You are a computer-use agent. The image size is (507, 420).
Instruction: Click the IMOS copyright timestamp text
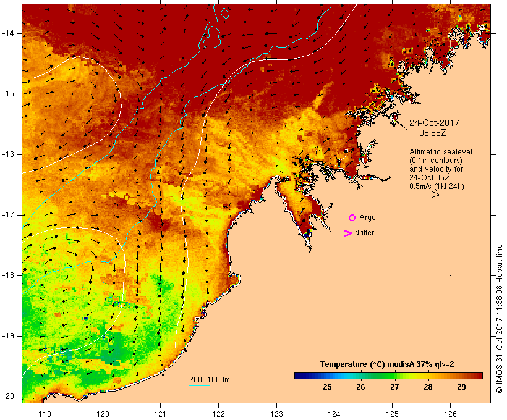point(499,319)
